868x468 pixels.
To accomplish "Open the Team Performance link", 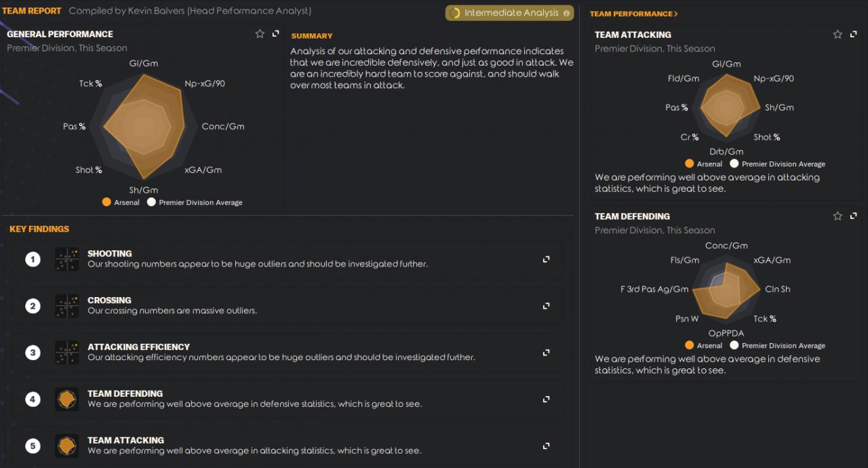I will (x=633, y=14).
